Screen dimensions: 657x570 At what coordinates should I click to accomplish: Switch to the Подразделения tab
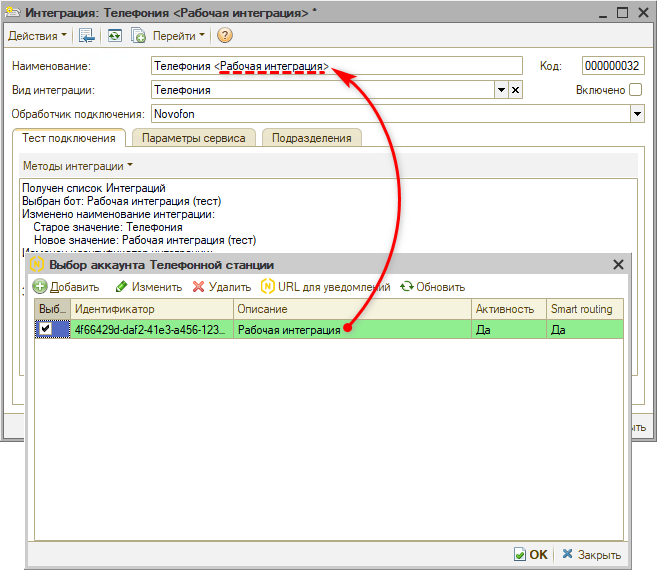pyautogui.click(x=313, y=138)
